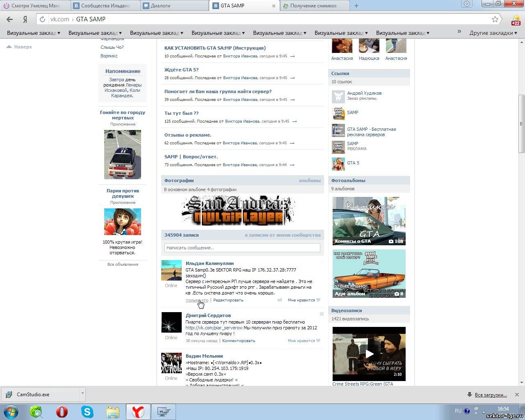
Task: Open the File Explorer folder taskbar icon
Action: click(x=112, y=411)
